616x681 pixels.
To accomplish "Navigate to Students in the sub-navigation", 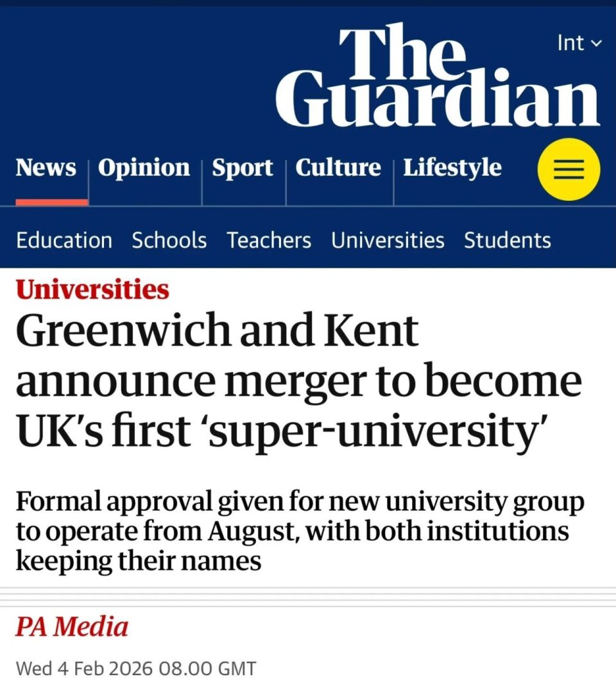I will [508, 240].
